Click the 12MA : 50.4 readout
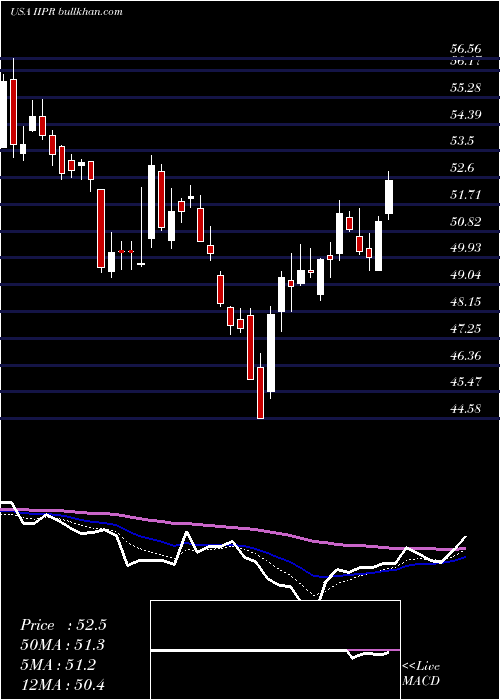The height and width of the screenshot is (700, 500). point(63,684)
